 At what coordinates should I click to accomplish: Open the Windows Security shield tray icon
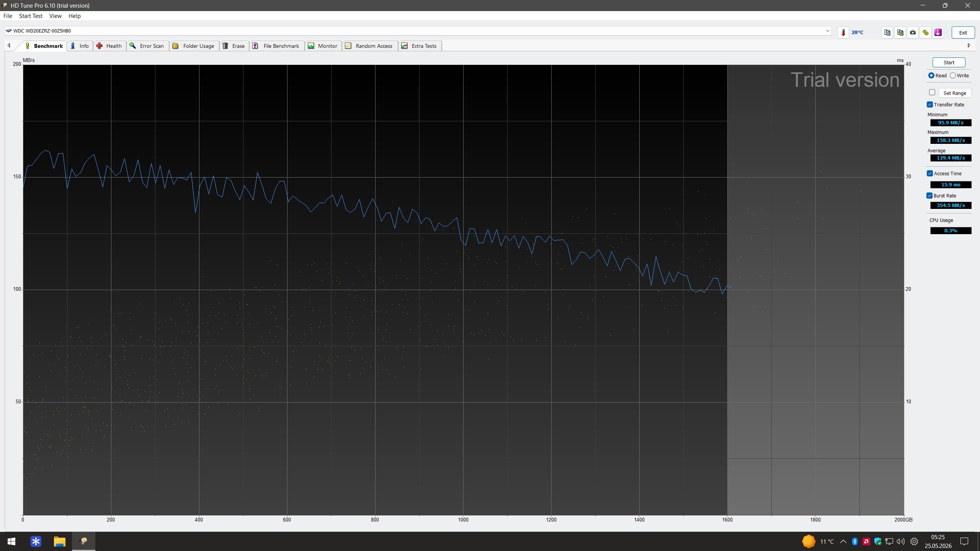878,541
